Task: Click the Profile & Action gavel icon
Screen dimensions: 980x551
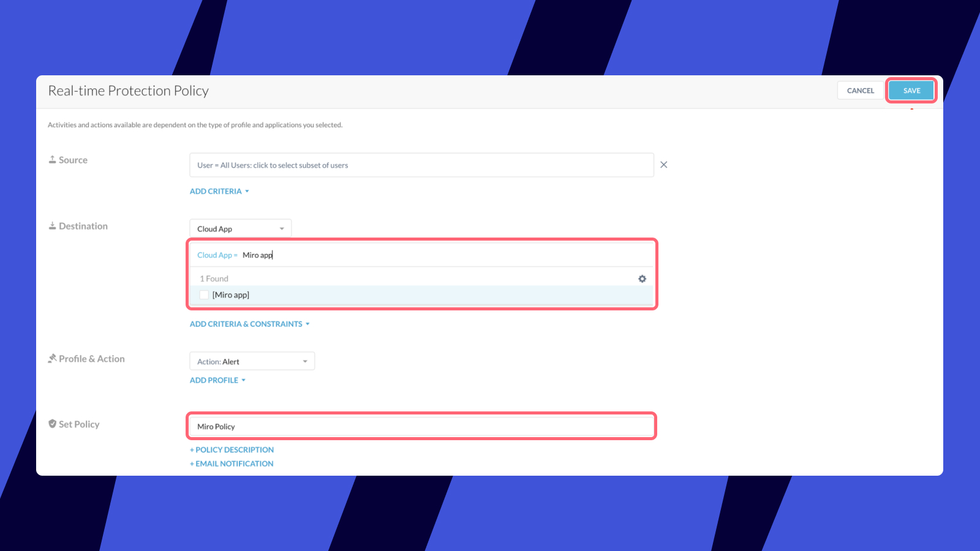Action: (53, 359)
